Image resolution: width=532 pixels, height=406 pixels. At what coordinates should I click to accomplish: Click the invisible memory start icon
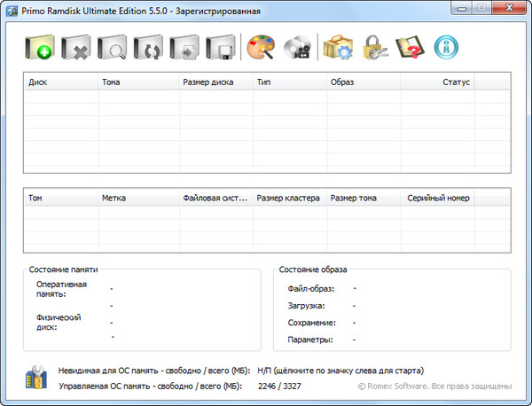(x=35, y=378)
